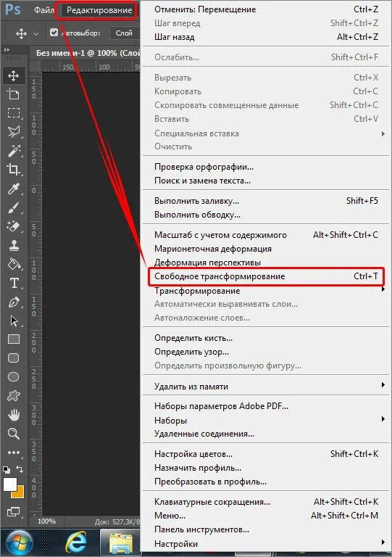Select the Clone Stamp tool
The width and height of the screenshot is (392, 557).
coord(14,245)
